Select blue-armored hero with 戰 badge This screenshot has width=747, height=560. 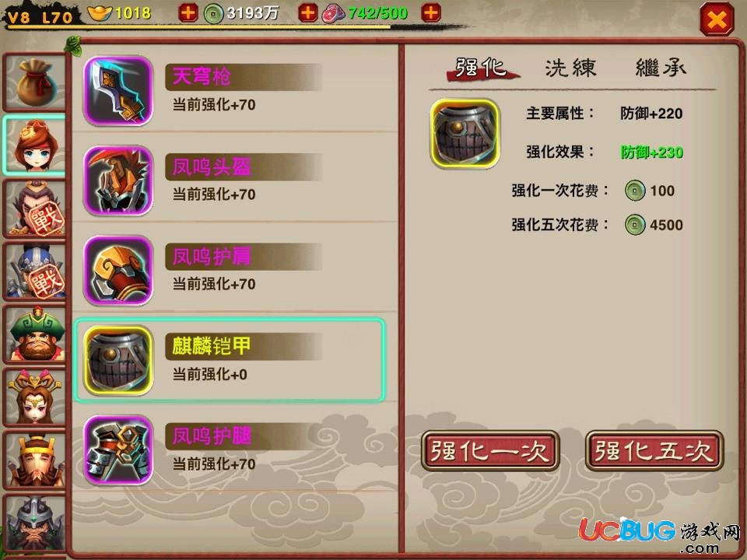34,271
